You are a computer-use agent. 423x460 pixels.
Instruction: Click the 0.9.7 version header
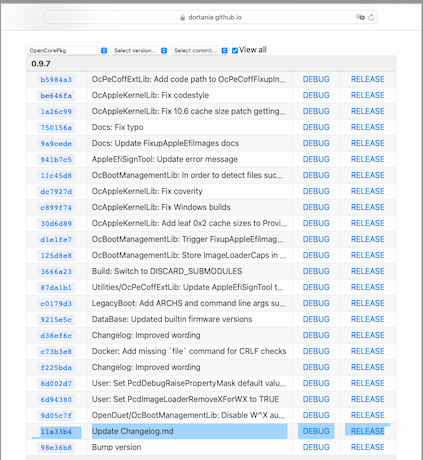click(211, 64)
